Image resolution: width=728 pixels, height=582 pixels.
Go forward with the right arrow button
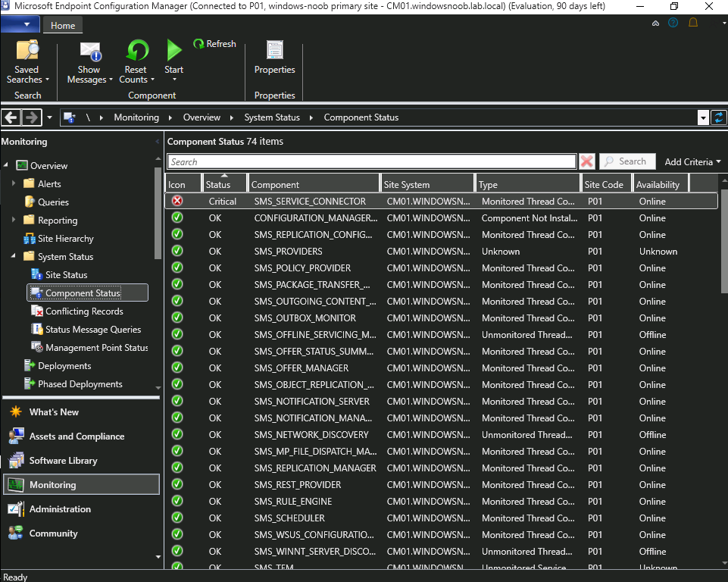(32, 117)
